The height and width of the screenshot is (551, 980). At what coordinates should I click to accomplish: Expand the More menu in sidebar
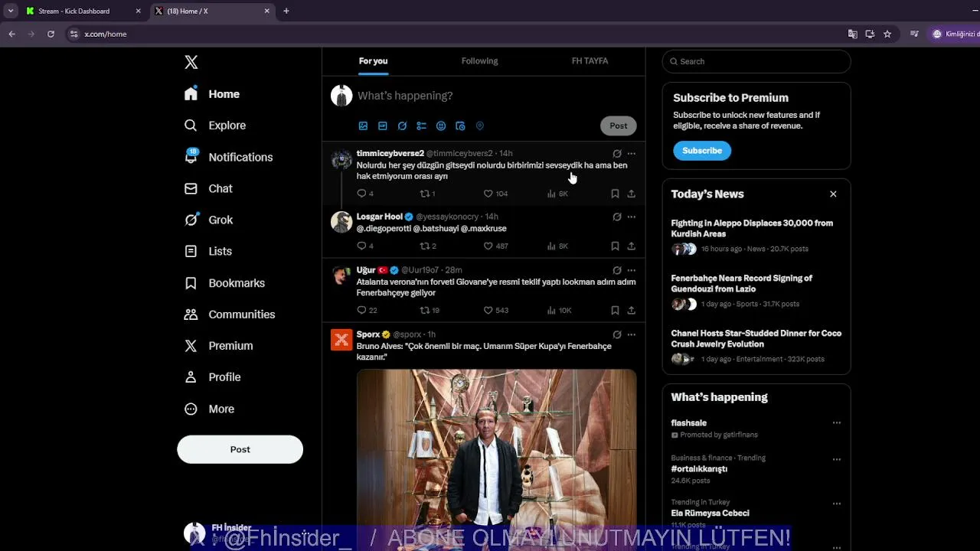pos(209,409)
